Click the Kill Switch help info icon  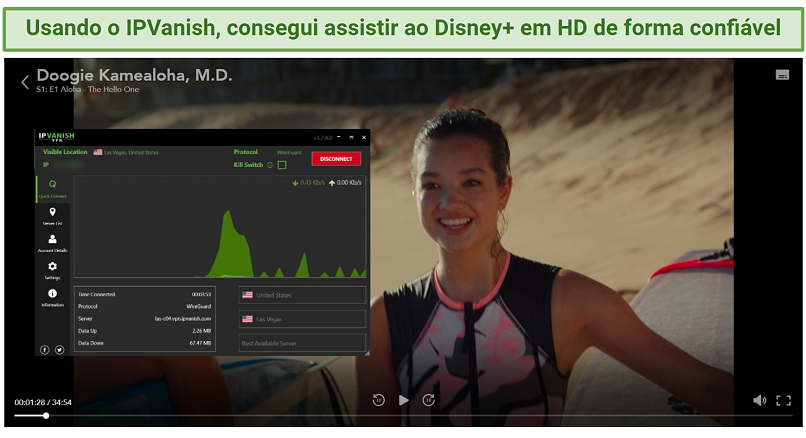269,165
